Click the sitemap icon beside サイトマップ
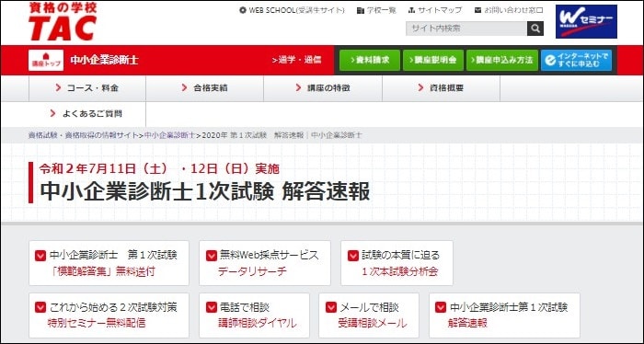 coord(412,10)
